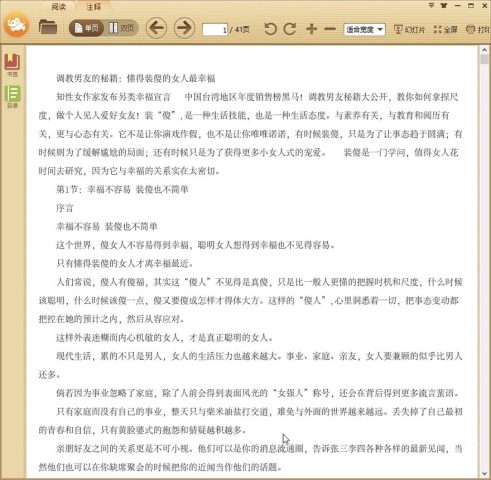Switch to the 注释 tab
491x480 pixels.
93,7
